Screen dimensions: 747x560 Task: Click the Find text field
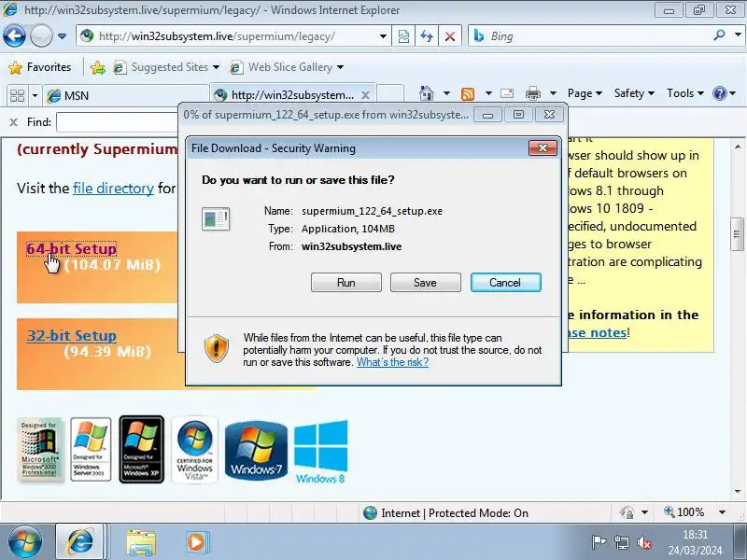(x=118, y=122)
